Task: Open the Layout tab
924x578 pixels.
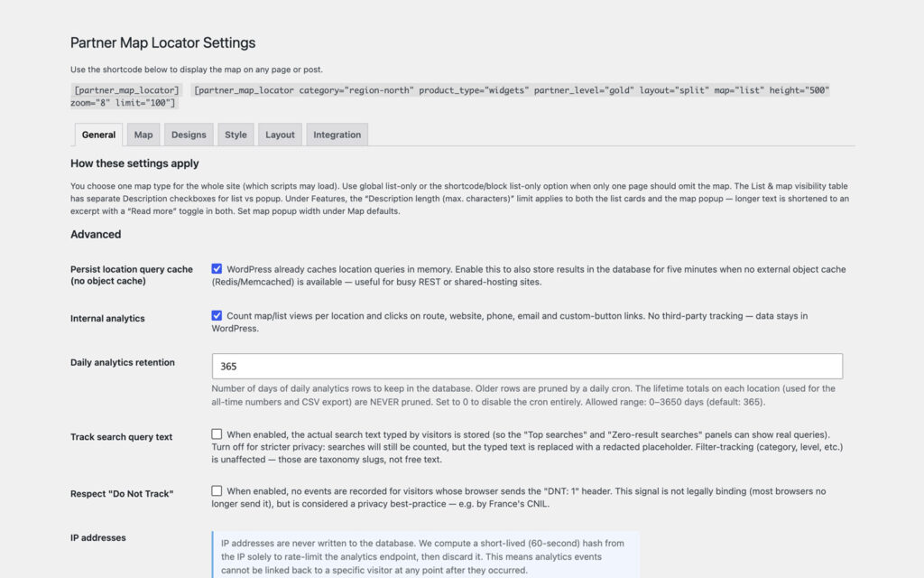Action: (280, 135)
